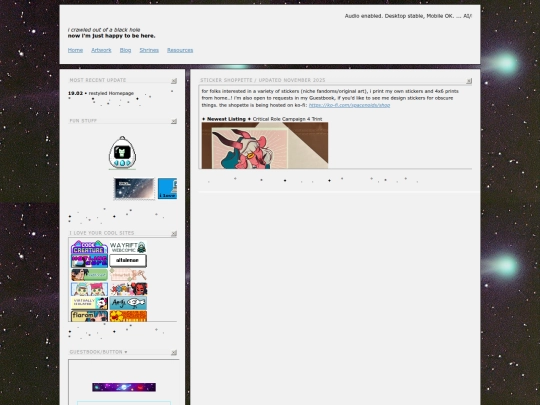Open the orange flower site button
The width and height of the screenshot is (540, 405).
pos(128,316)
